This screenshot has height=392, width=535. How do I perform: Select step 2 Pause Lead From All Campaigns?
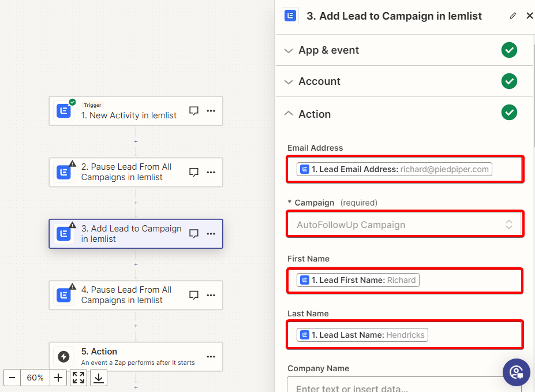[136, 172]
